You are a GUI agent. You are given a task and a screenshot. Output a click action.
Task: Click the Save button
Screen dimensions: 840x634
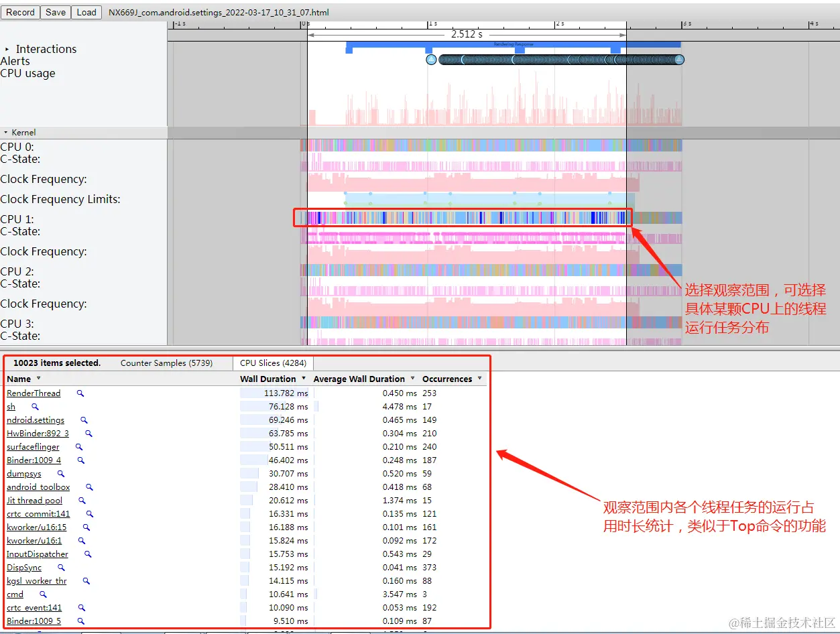[56, 12]
